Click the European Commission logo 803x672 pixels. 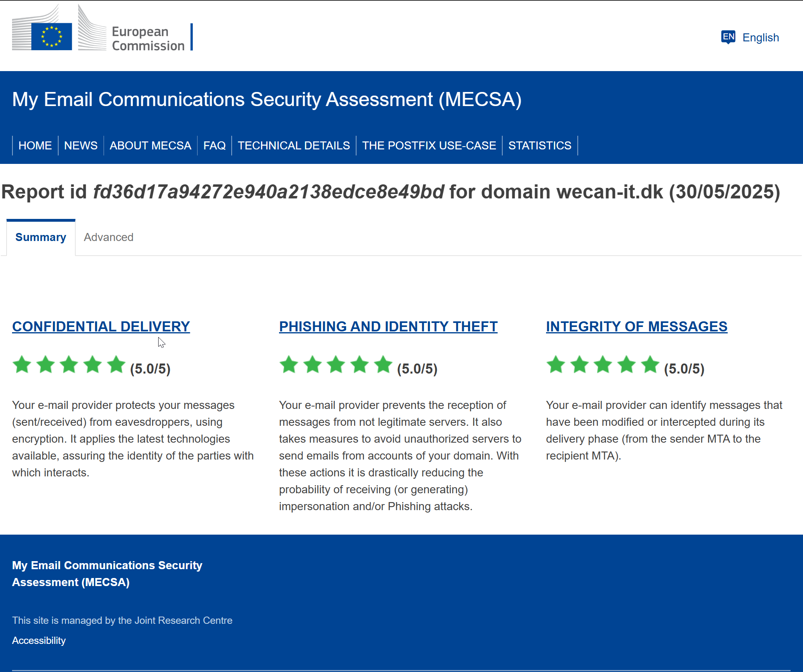click(x=102, y=28)
